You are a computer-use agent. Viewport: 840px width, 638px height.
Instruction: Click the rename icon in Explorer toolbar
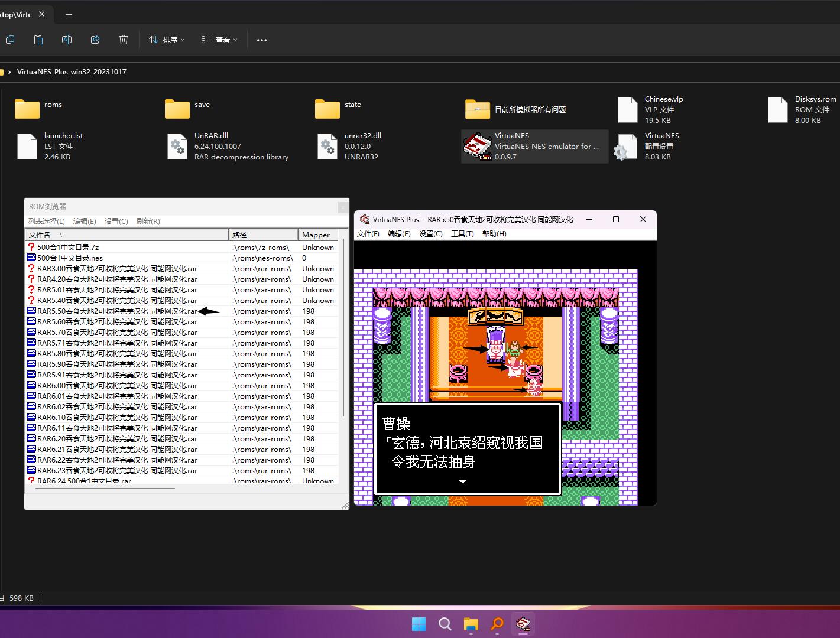pyautogui.click(x=67, y=40)
